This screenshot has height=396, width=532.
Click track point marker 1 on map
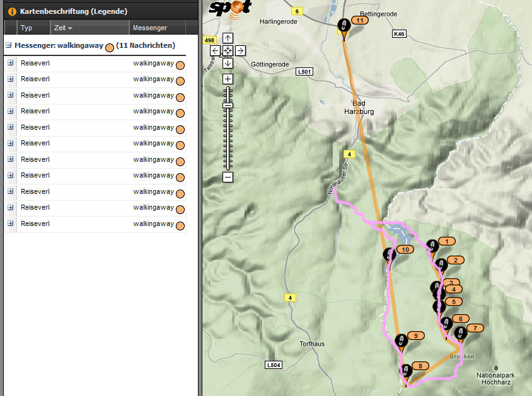click(x=432, y=246)
